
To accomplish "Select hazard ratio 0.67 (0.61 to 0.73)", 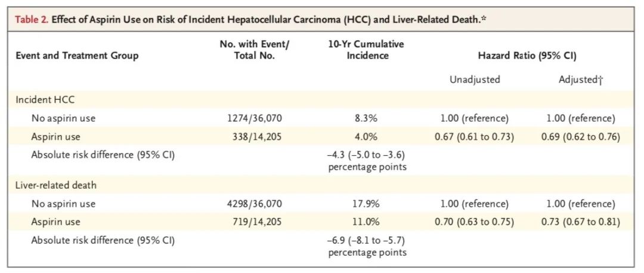I will tap(475, 137).
